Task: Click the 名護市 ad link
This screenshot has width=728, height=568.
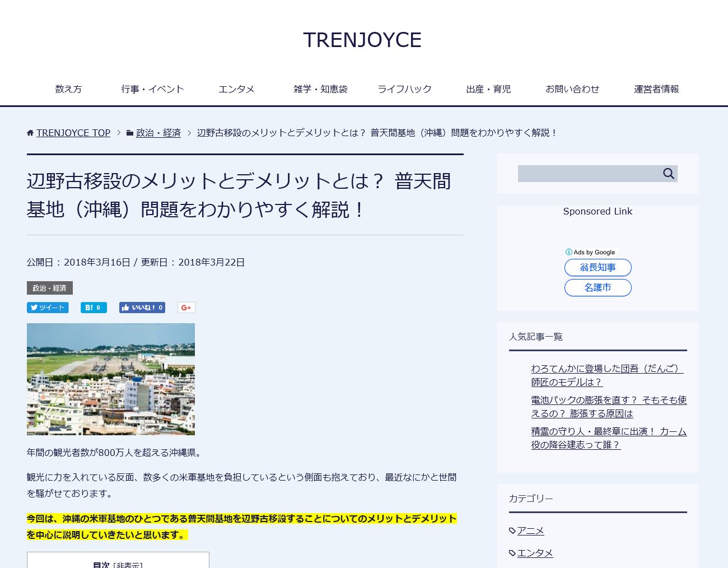Action: [x=598, y=288]
